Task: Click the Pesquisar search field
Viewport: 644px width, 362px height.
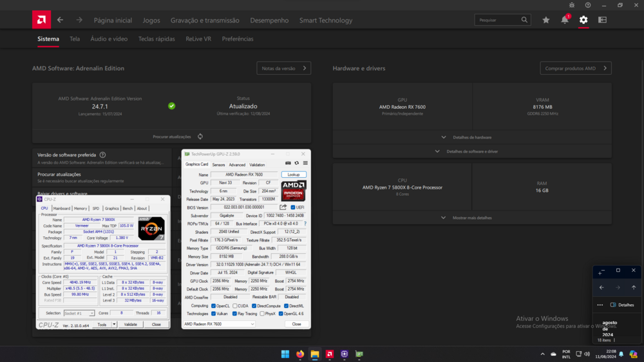Action: (x=498, y=20)
